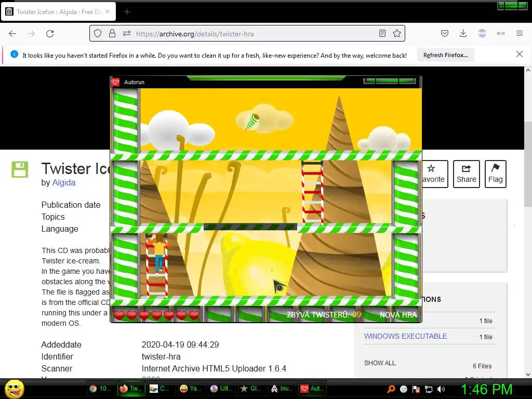Viewport: 532px width, 399px height.
Task: Click the forward navigation arrow
Action: (x=31, y=34)
